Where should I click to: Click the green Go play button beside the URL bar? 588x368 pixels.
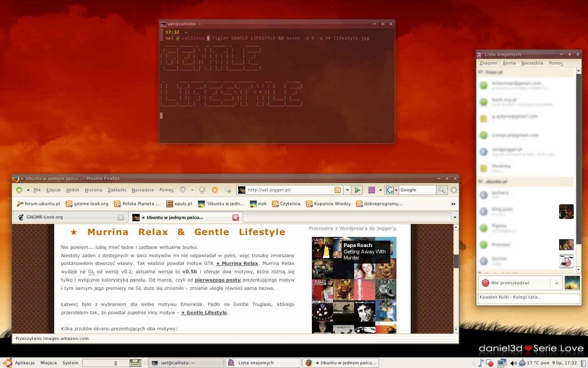pyautogui.click(x=357, y=190)
